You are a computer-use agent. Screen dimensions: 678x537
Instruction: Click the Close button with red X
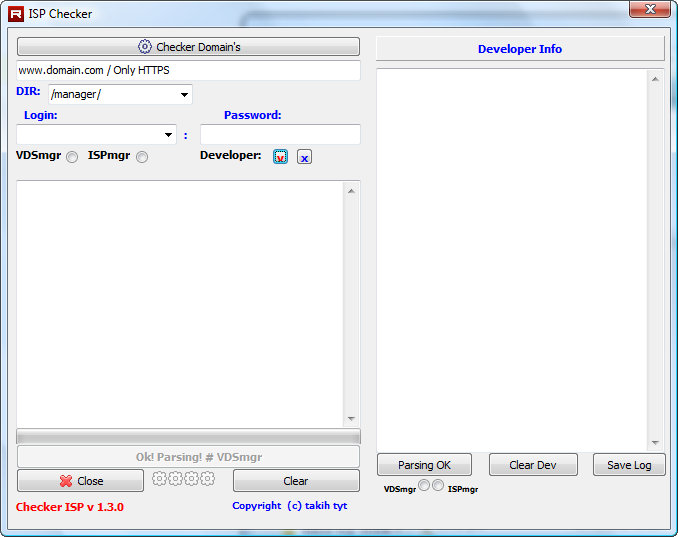(x=80, y=481)
